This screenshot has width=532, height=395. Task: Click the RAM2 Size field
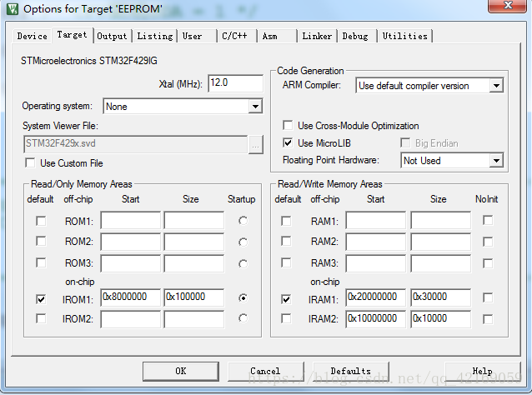(441, 242)
